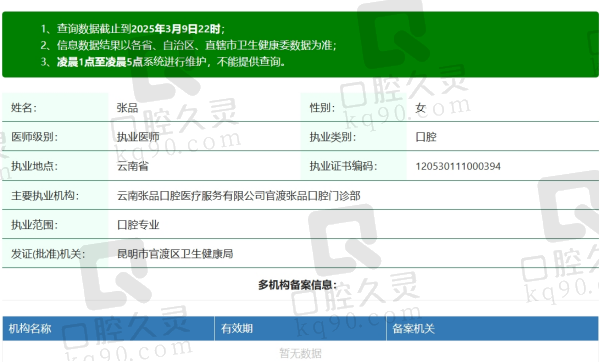Click the 执业证书编码 label
The width and height of the screenshot is (600, 362).
[343, 166]
